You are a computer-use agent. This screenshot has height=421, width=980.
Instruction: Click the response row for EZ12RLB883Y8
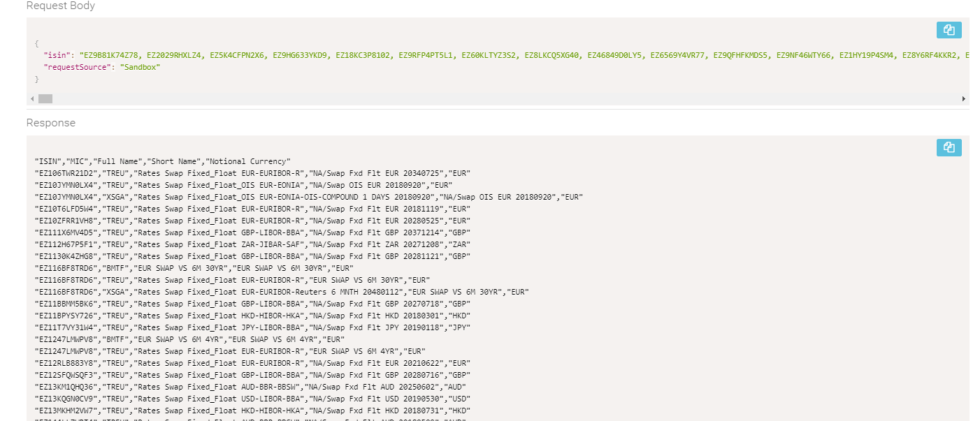(252, 363)
